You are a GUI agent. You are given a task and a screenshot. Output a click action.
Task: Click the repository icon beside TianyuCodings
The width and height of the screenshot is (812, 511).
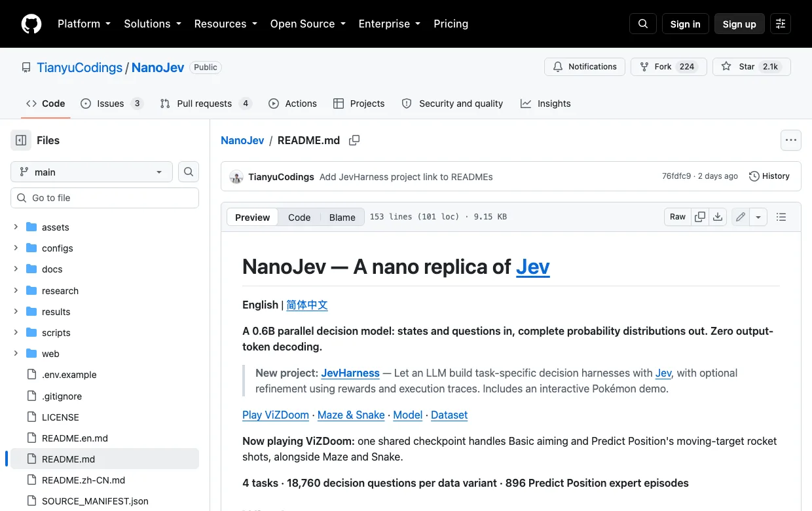click(26, 67)
